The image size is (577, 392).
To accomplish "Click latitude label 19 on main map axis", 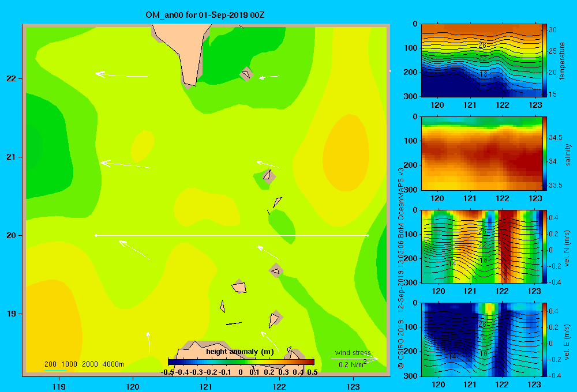I will coord(12,314).
